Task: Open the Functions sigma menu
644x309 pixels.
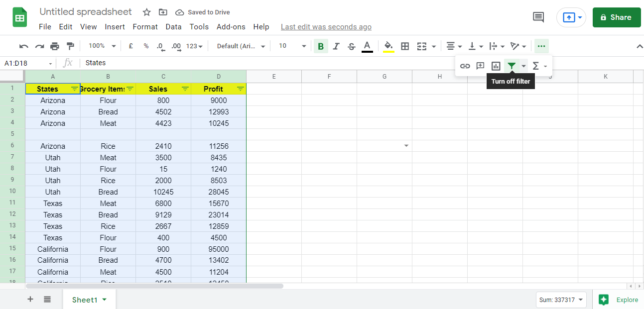Action: point(539,66)
